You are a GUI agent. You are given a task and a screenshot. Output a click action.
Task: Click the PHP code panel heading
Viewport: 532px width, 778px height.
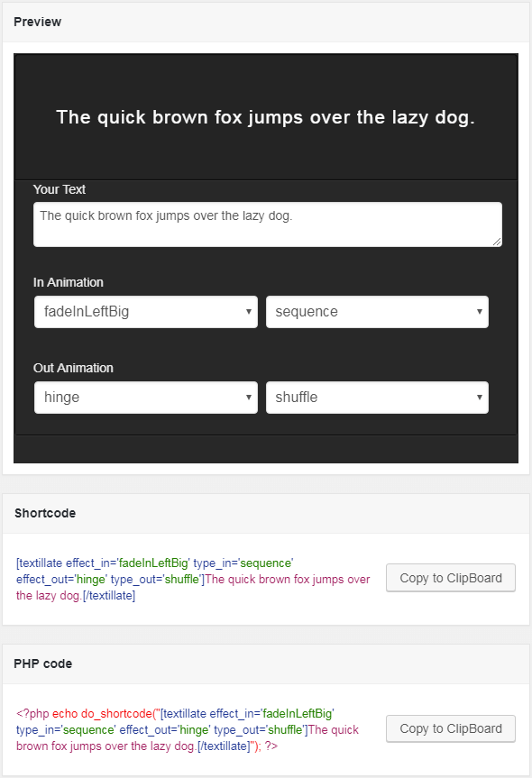coord(43,664)
